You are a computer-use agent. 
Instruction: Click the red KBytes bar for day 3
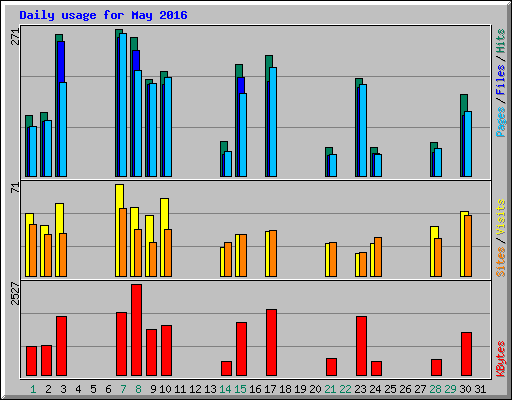[61, 346]
